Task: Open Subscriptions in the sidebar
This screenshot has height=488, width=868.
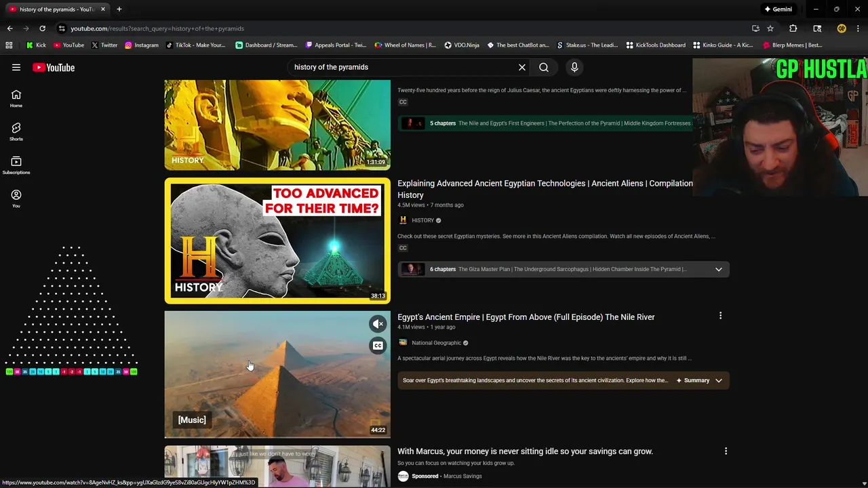Action: [16, 165]
